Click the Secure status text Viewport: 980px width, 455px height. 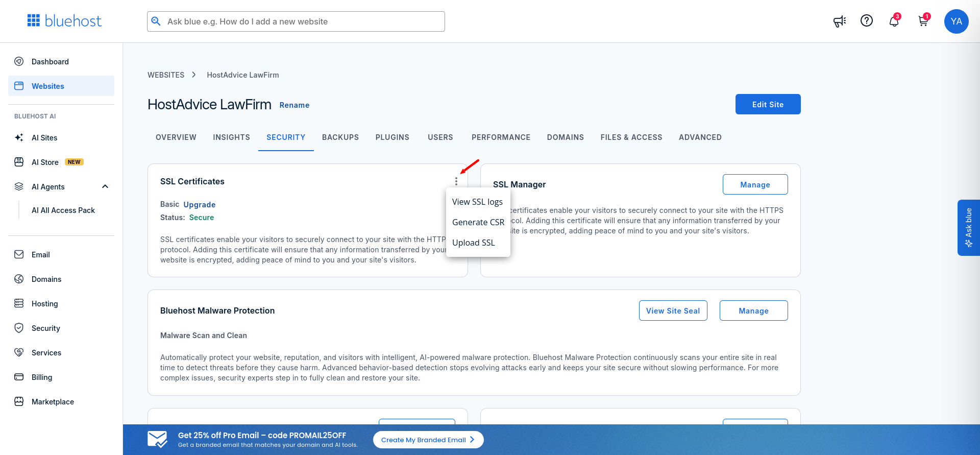202,218
